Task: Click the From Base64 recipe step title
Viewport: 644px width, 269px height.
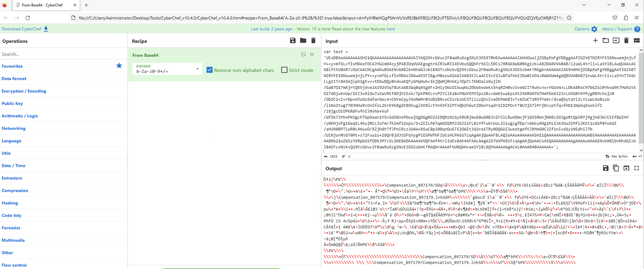Action: [x=145, y=55]
